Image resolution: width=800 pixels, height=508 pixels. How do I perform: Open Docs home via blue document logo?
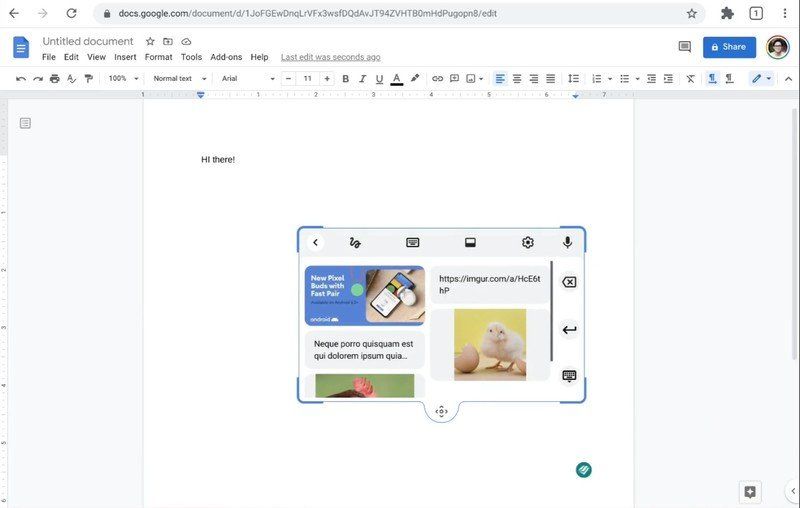[x=21, y=47]
